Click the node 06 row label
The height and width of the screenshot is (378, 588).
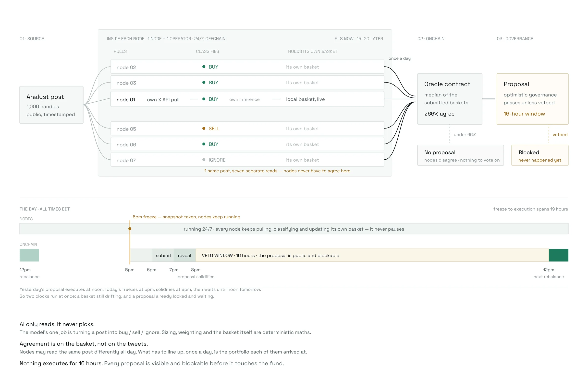click(x=126, y=145)
